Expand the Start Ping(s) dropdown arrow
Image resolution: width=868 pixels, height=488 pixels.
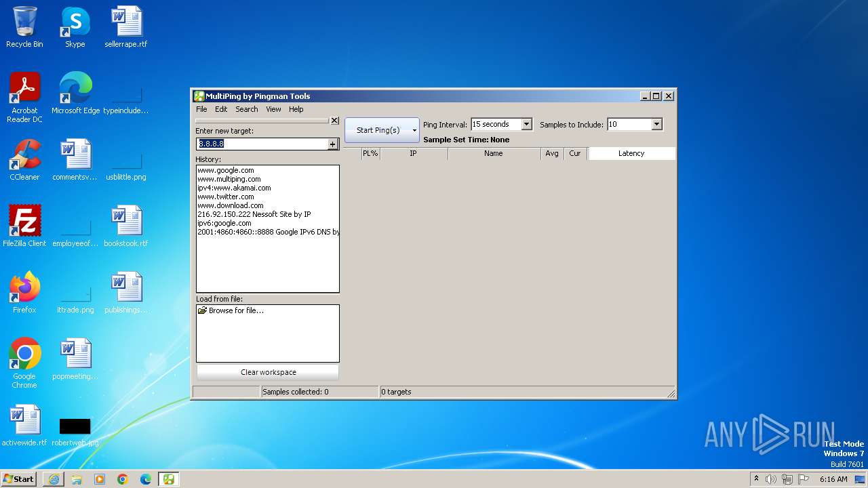[x=414, y=130]
